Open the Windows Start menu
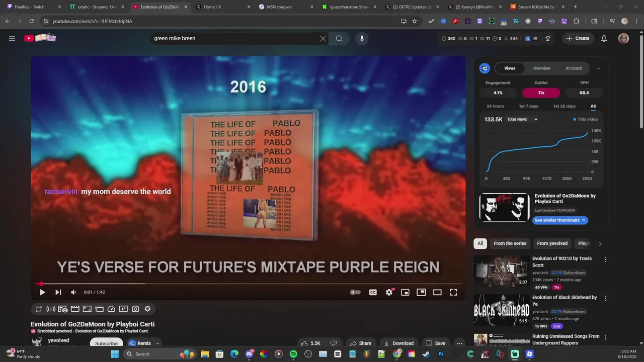 [x=115, y=354]
